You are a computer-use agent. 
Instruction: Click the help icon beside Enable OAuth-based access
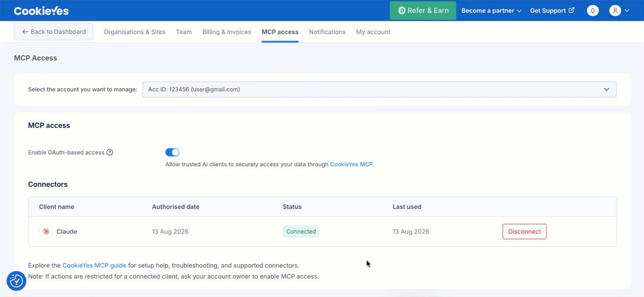110,152
